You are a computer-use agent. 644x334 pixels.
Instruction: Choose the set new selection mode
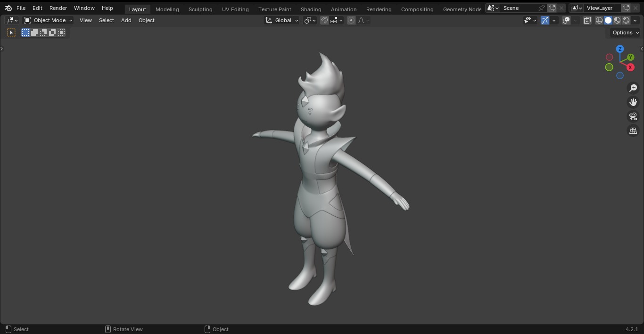[25, 33]
